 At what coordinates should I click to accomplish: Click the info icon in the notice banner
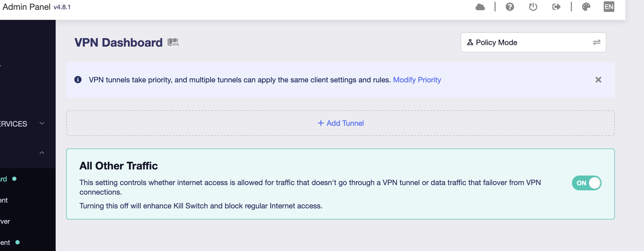[78, 80]
